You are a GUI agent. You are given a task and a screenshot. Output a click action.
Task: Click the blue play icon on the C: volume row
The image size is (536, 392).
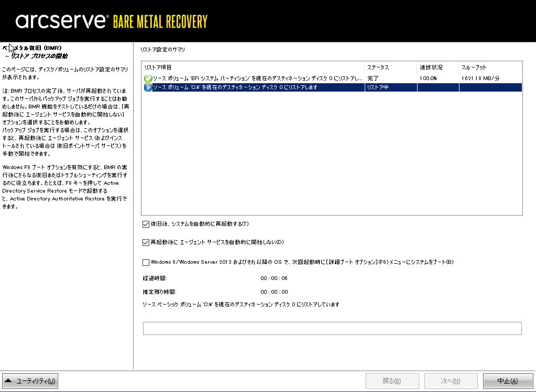point(148,87)
